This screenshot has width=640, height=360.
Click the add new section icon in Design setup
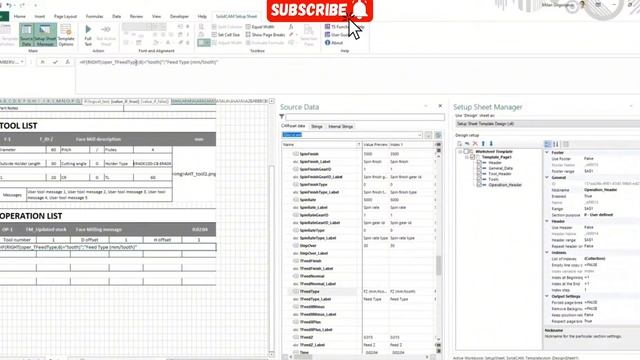(460, 144)
